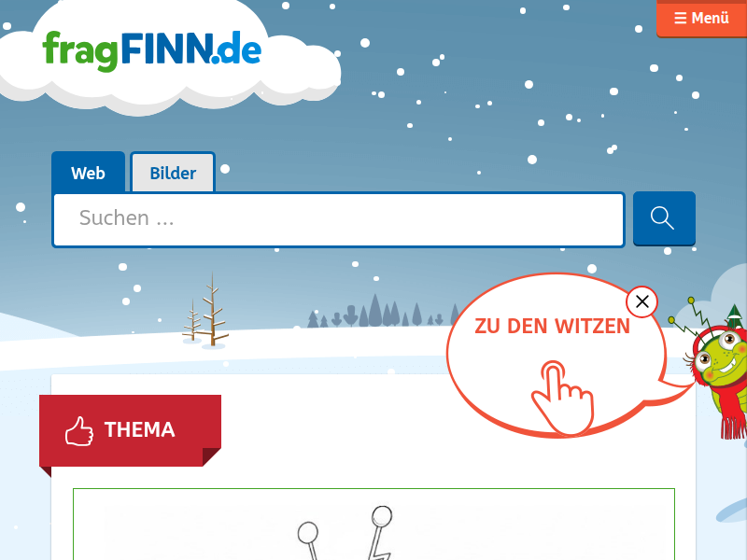
Task: Open the red THEMA ribbon label
Action: [x=130, y=430]
